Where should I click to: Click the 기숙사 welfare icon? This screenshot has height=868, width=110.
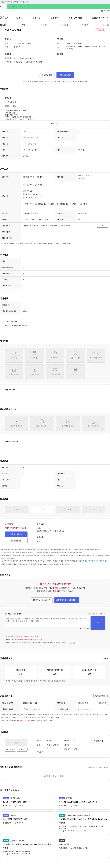[x=34, y=355]
